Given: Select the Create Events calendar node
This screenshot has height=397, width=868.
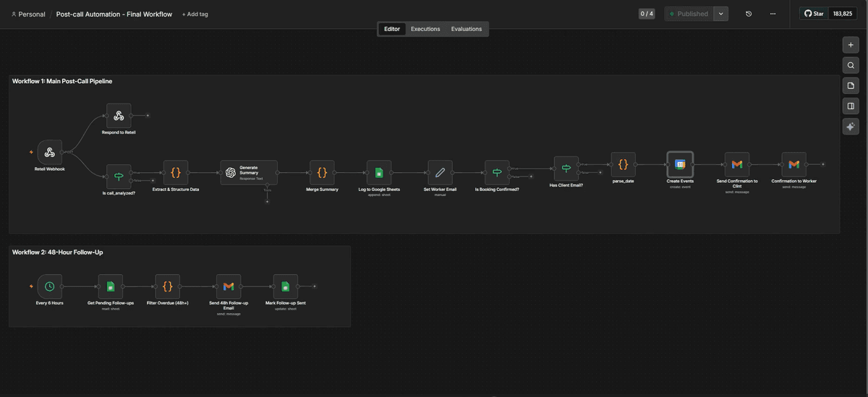Looking at the screenshot, I should click(x=680, y=164).
